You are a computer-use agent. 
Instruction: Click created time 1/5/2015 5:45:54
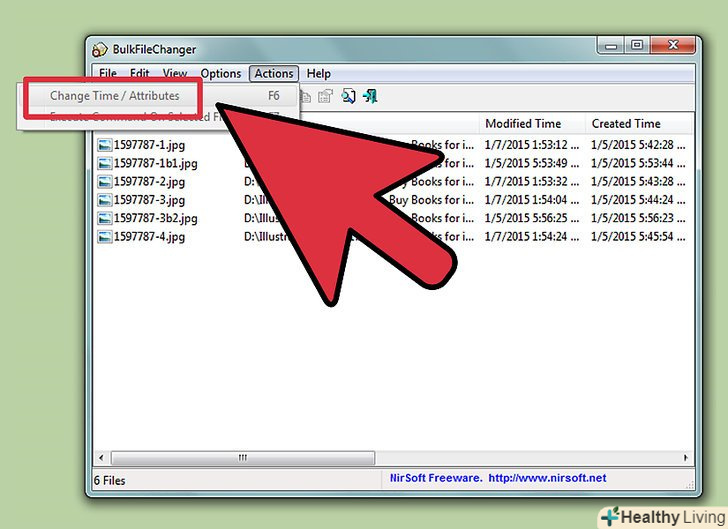click(638, 237)
